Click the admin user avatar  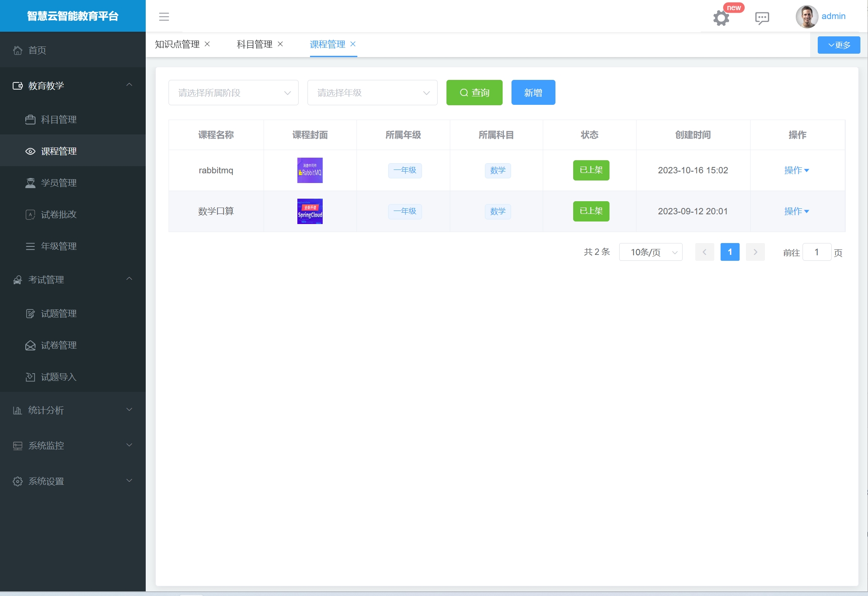tap(806, 16)
